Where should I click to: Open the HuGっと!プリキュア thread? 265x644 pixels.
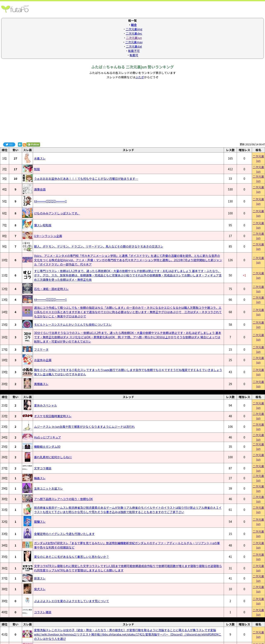[47, 437]
